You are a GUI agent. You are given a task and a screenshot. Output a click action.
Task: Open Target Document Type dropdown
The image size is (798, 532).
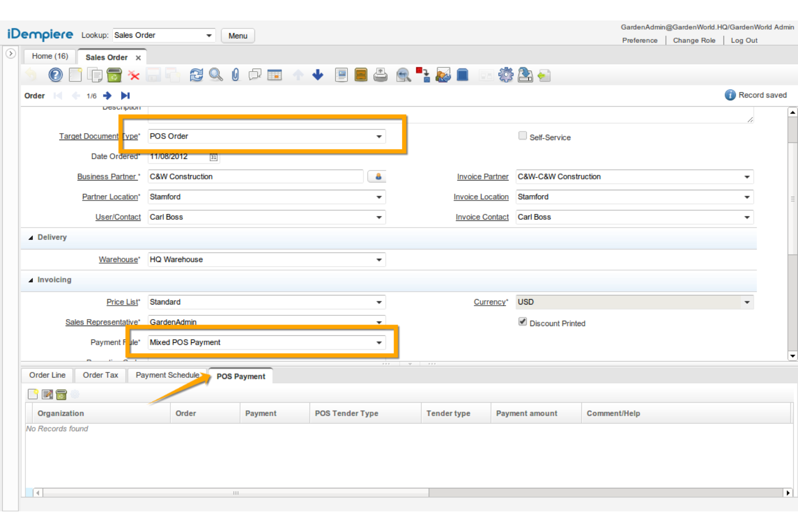coord(379,136)
